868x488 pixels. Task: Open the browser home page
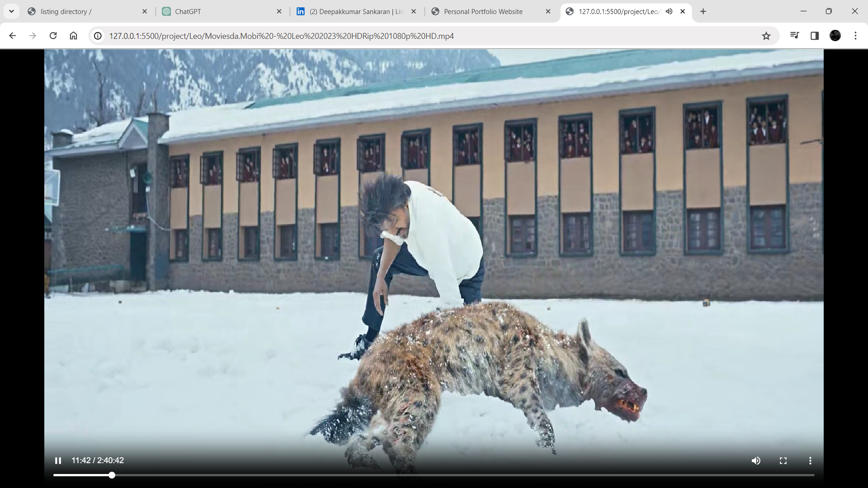click(73, 36)
